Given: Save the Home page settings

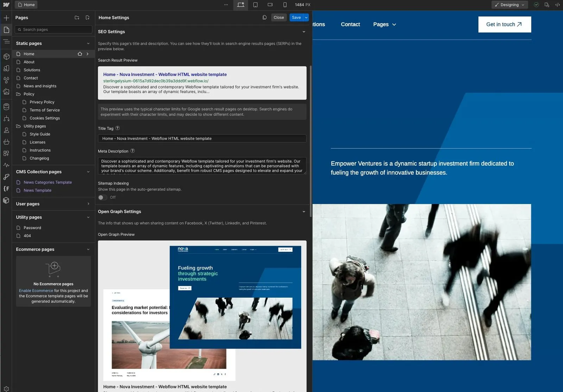Looking at the screenshot, I should (296, 17).
